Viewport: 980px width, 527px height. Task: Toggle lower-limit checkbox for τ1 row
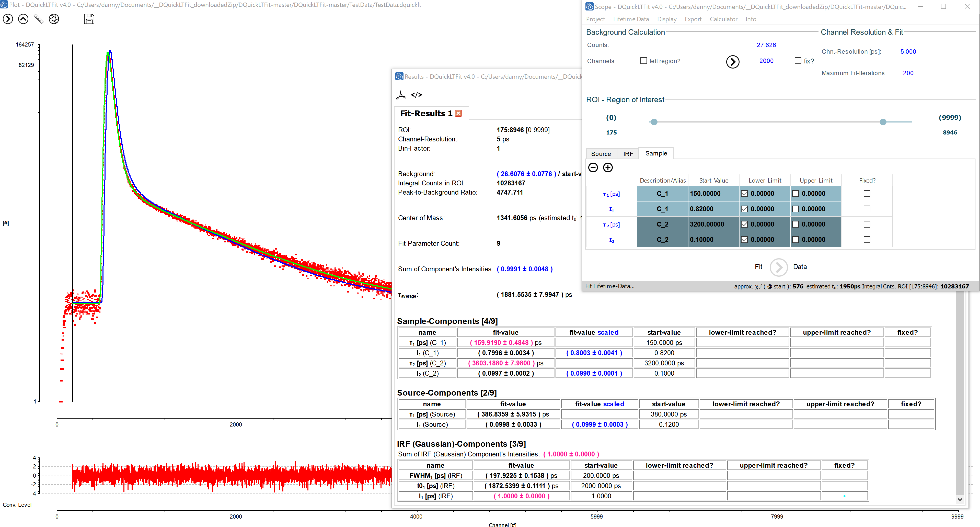(744, 194)
